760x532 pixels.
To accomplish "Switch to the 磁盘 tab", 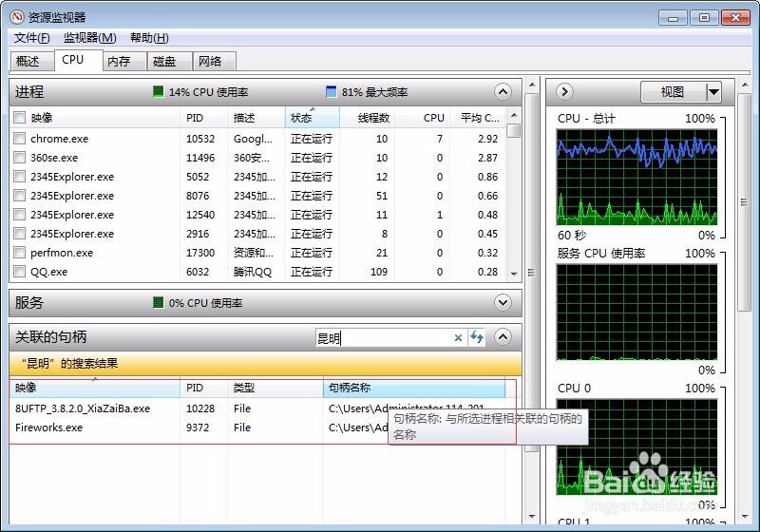I will 170,62.
